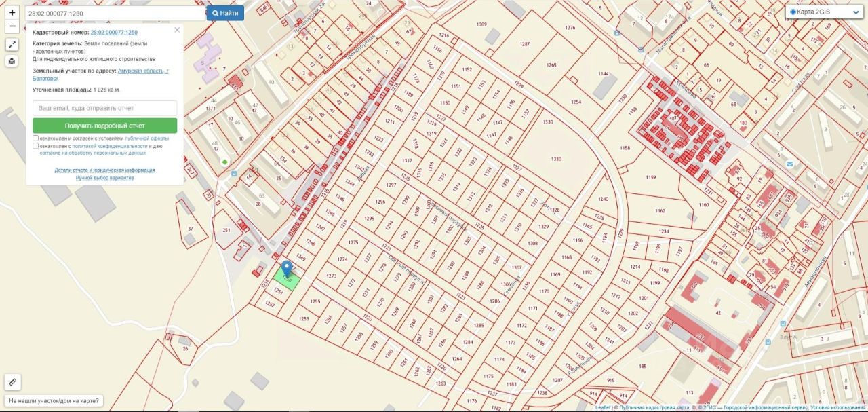
Task: Print the current map
Action: point(12,61)
